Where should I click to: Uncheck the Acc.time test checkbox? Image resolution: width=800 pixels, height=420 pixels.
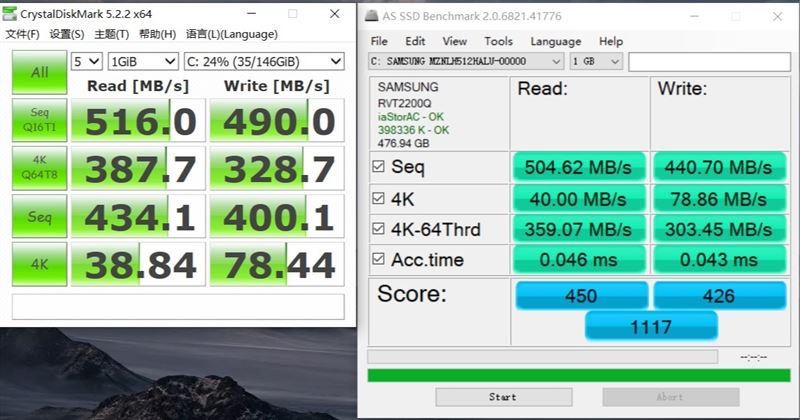[x=378, y=259]
